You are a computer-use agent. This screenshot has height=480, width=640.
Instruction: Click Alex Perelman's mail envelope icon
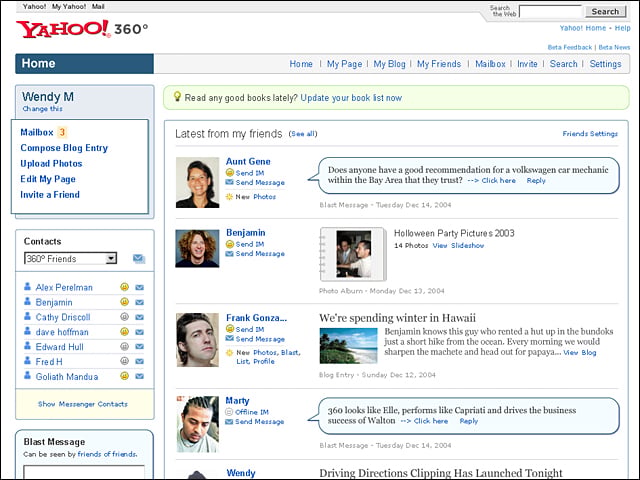click(x=140, y=287)
